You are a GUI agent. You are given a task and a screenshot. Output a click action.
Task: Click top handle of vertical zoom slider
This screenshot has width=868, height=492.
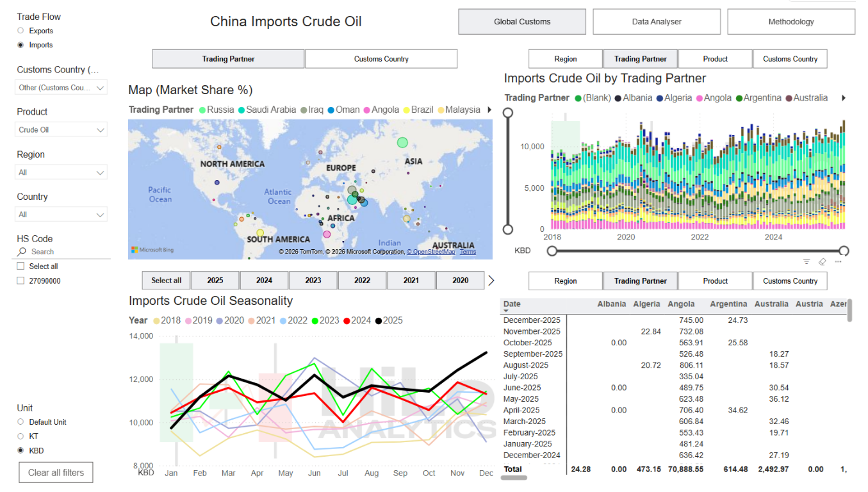(508, 113)
